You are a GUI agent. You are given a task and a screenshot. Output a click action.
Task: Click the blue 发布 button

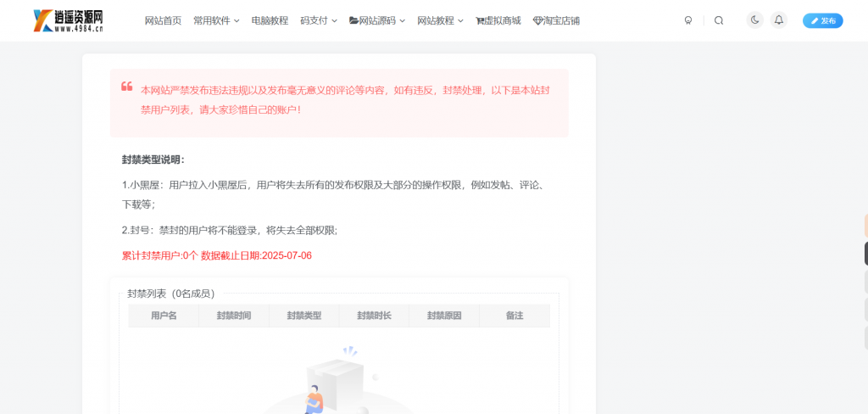[x=822, y=20]
